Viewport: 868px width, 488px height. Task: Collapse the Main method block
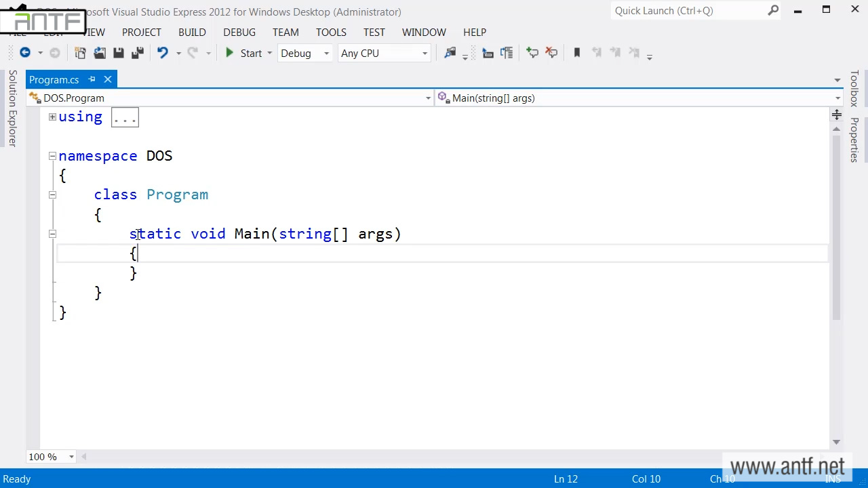[52, 234]
